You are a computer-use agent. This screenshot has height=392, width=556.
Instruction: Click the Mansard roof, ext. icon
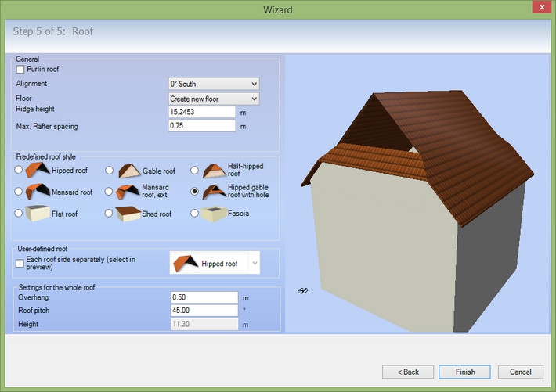click(128, 192)
